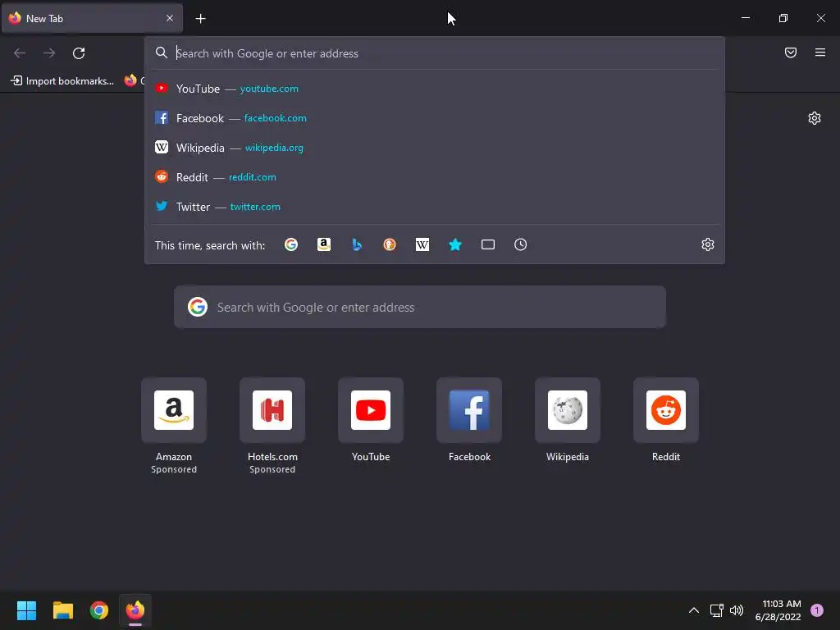Search this time with Wikipedia icon
The image size is (840, 630).
point(422,244)
